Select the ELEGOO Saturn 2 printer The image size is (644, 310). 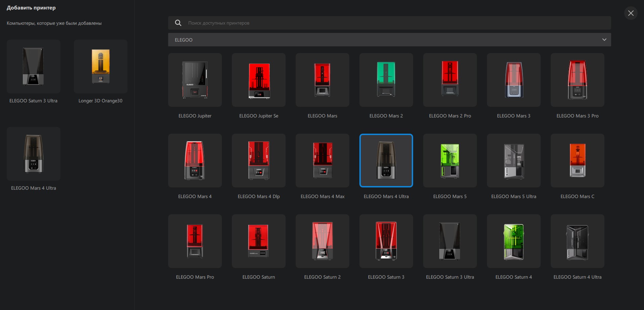pos(322,241)
